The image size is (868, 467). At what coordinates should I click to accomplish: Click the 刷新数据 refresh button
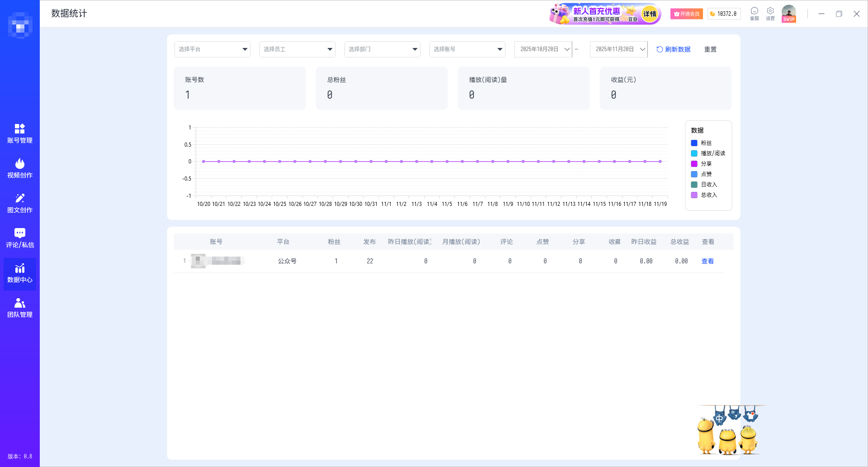673,49
